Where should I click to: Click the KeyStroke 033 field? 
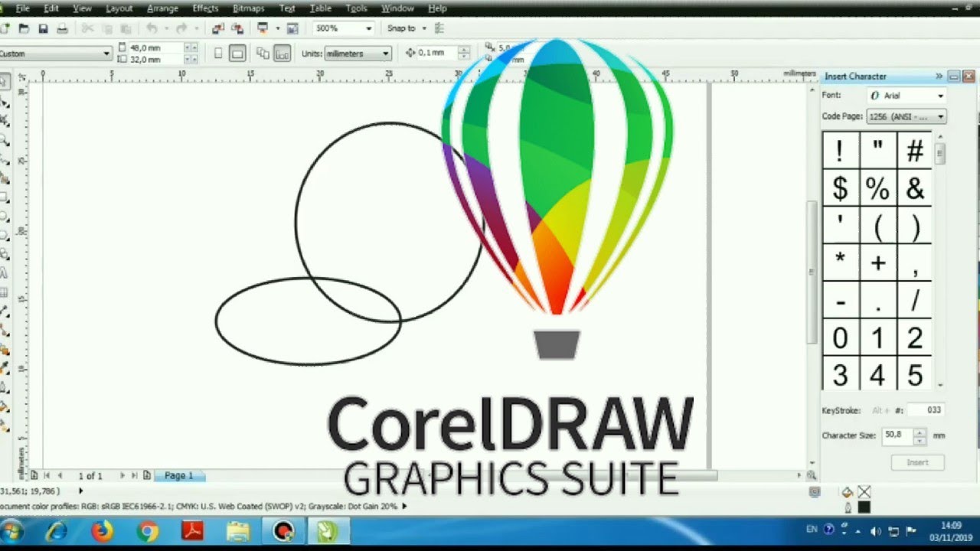click(x=926, y=410)
